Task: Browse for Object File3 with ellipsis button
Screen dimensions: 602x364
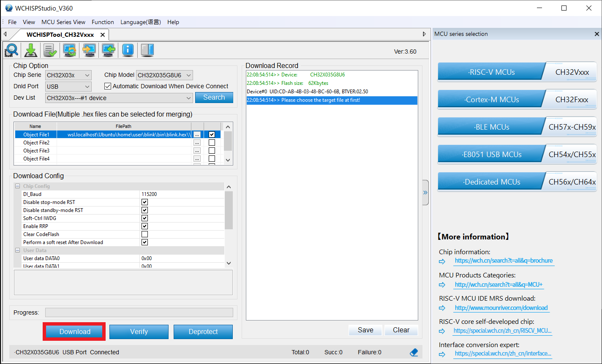Action: [x=197, y=151]
